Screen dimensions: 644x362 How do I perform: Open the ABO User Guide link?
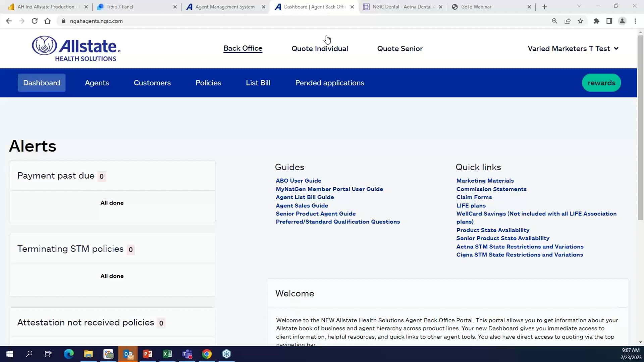298,181
